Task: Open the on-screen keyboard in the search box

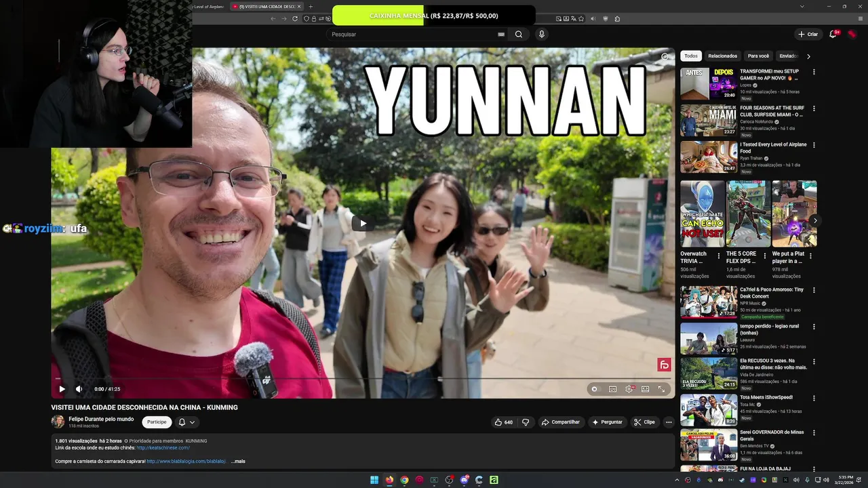Action: (501, 34)
